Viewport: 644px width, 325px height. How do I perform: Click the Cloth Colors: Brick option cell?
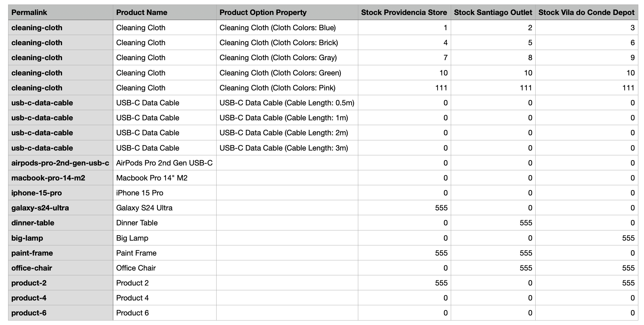tap(287, 42)
